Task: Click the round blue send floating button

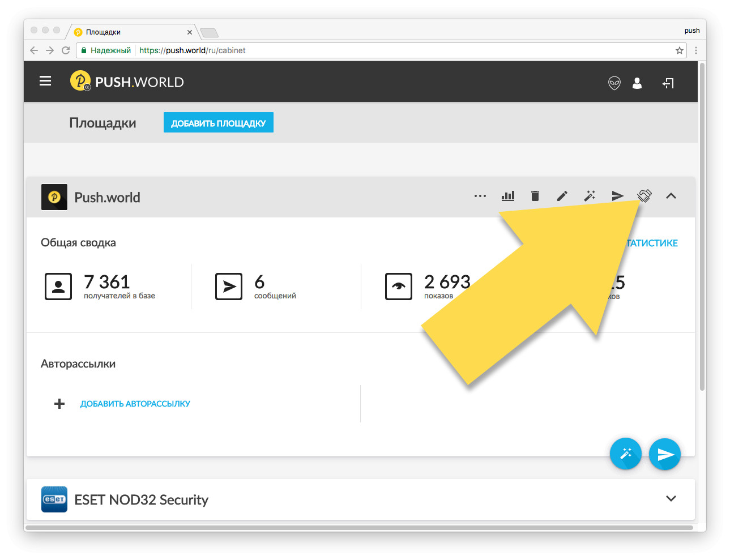Action: click(665, 454)
